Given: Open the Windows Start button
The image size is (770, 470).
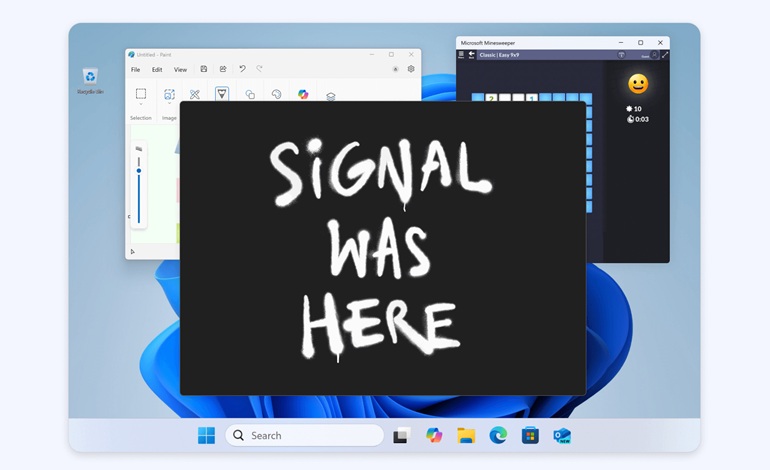Looking at the screenshot, I should tap(206, 435).
